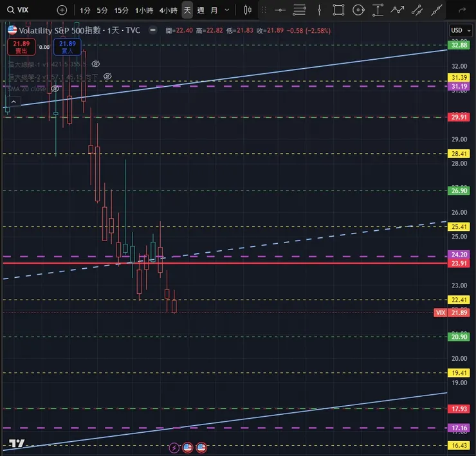
Task: Click the latest candlestick near 21.89
Action: pos(174,306)
